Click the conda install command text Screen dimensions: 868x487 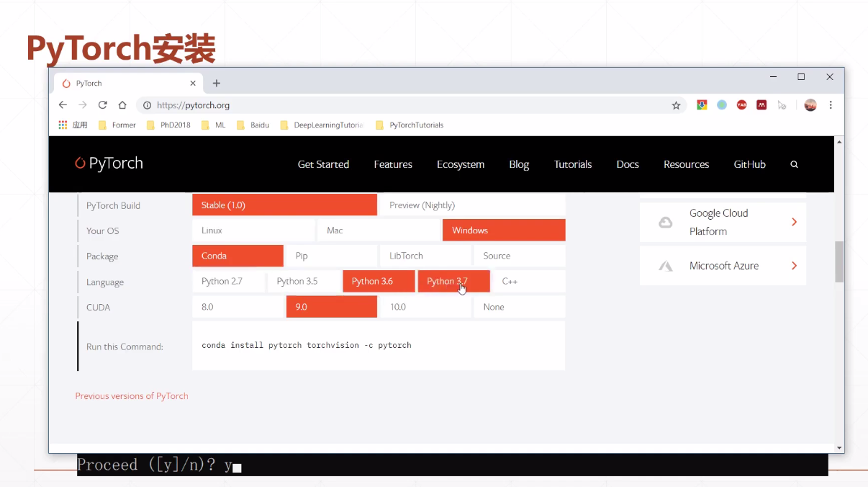307,345
